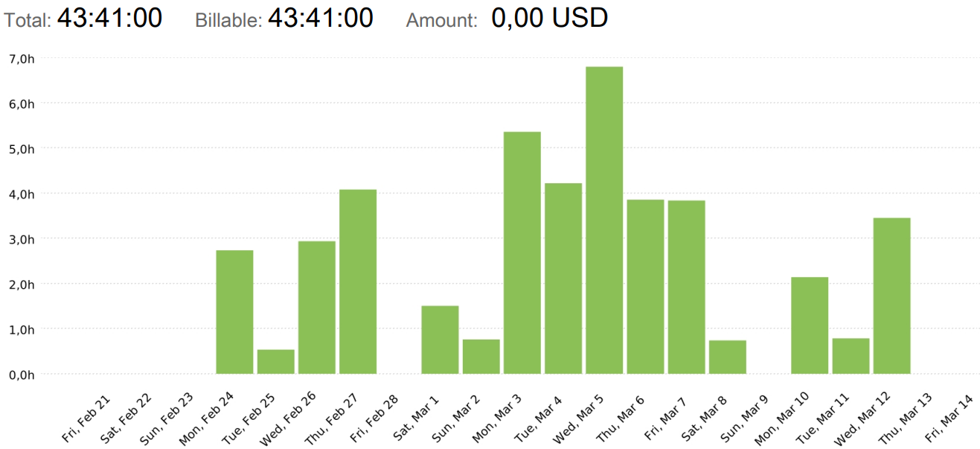Click the 7,0h axis label
This screenshot has width=980, height=449.
(21, 58)
